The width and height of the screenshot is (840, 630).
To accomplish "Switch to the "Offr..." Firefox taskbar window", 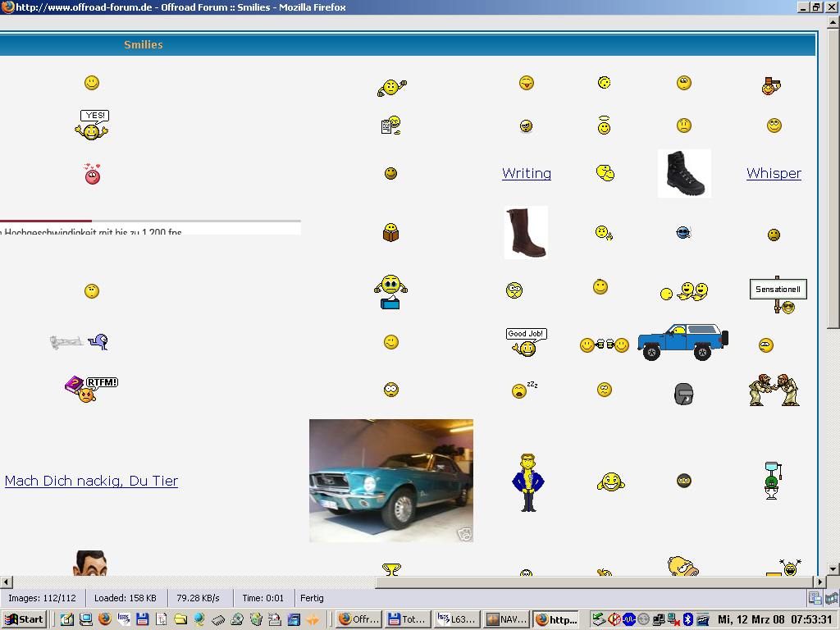I will click(358, 619).
